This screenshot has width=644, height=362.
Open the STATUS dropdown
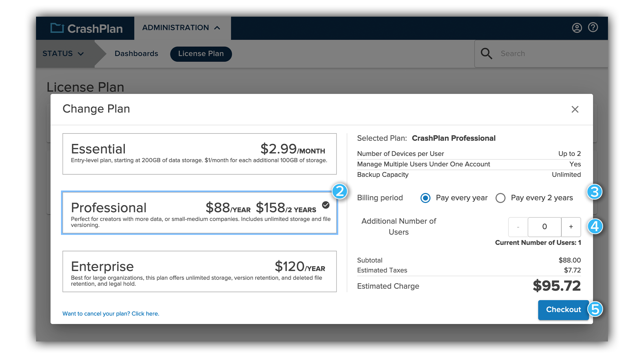click(x=63, y=54)
